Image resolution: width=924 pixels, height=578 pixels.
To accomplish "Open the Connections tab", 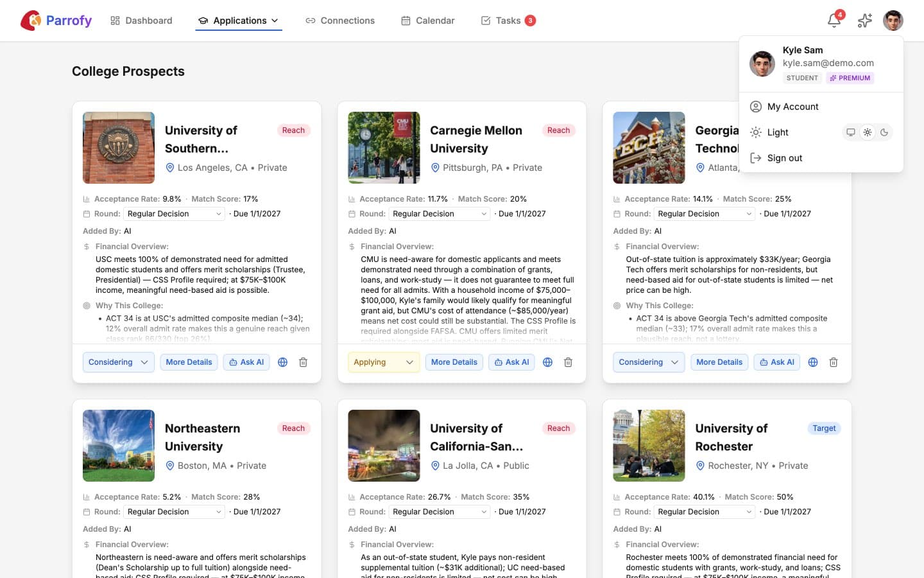I will [x=340, y=21].
